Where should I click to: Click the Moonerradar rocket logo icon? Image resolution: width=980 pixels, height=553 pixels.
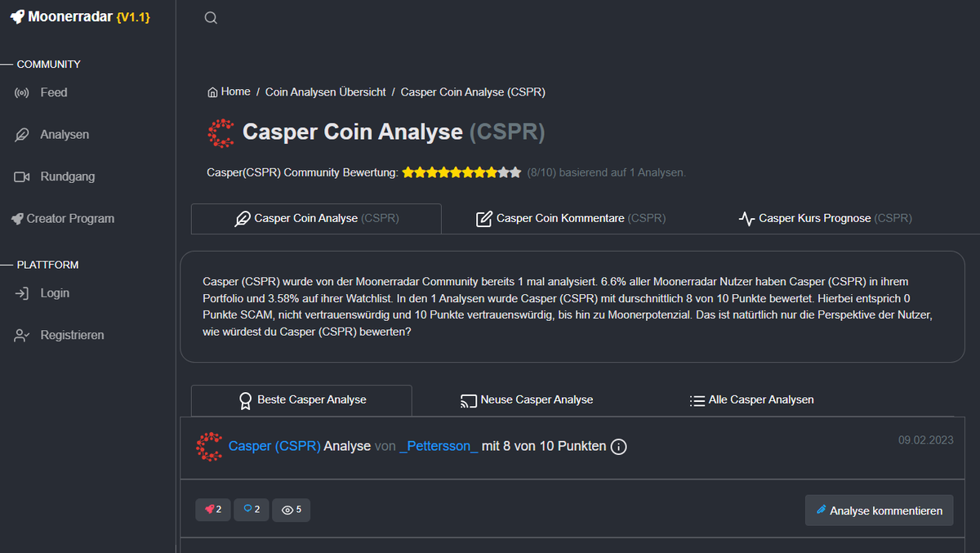16,16
